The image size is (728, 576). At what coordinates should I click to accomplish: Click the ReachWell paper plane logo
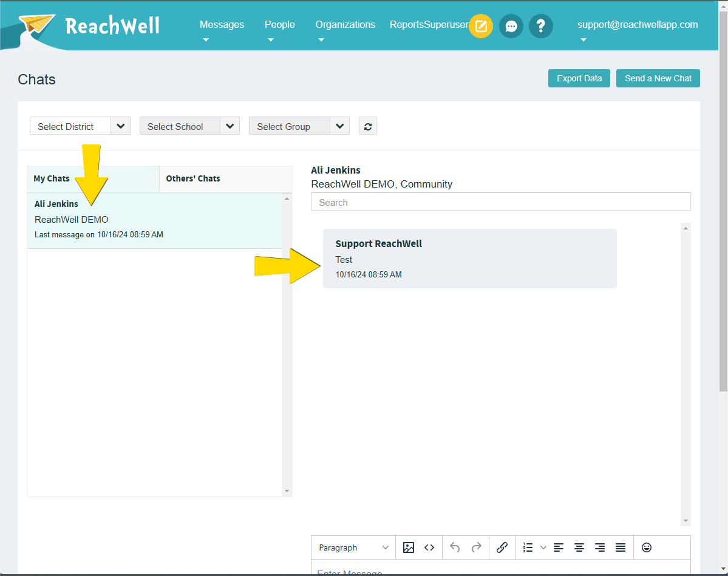click(x=37, y=25)
